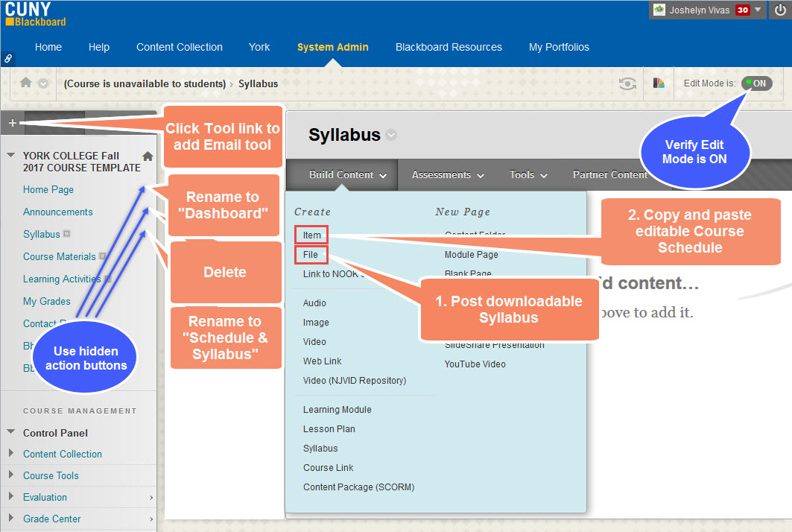The width and height of the screenshot is (792, 532).
Task: Click the hidden-content indicator next to Syllabus
Action: point(67,233)
